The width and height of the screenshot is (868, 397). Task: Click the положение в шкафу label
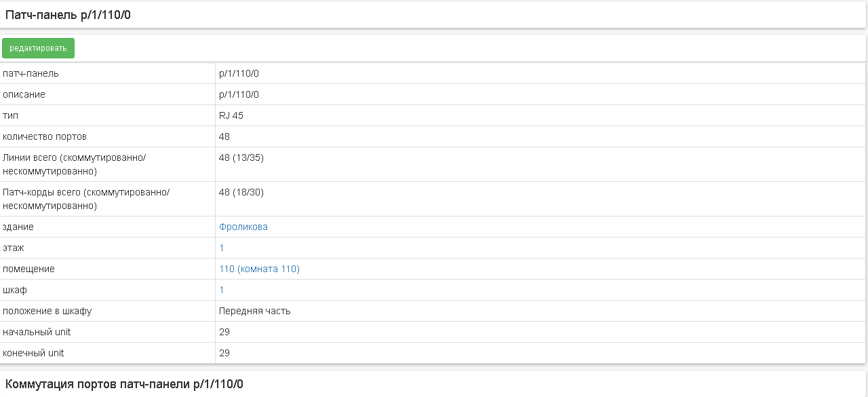(x=47, y=311)
